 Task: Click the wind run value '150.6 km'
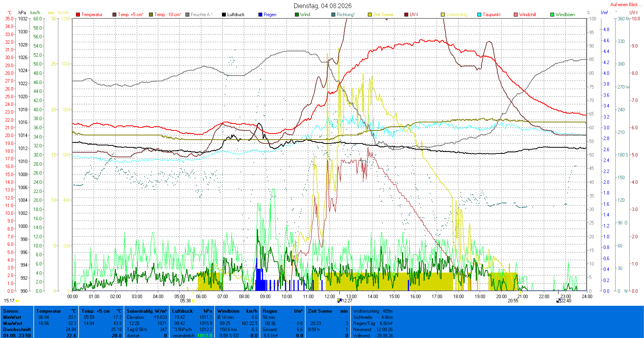coord(228,330)
